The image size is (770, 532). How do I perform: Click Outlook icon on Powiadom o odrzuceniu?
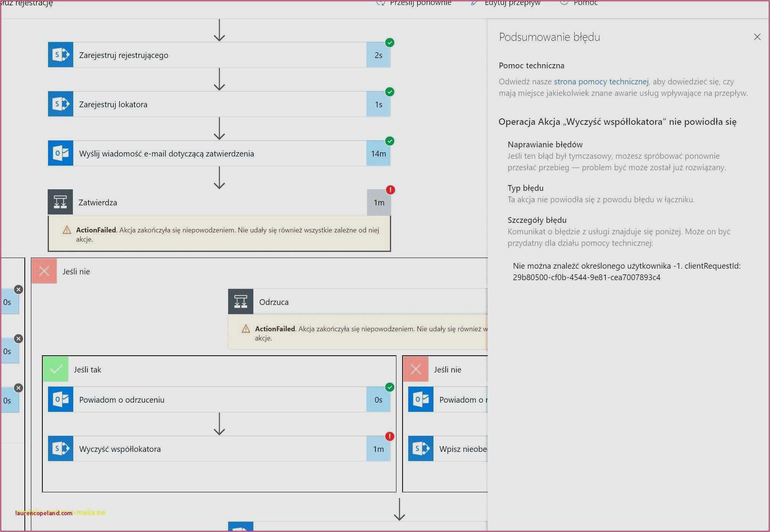60,400
